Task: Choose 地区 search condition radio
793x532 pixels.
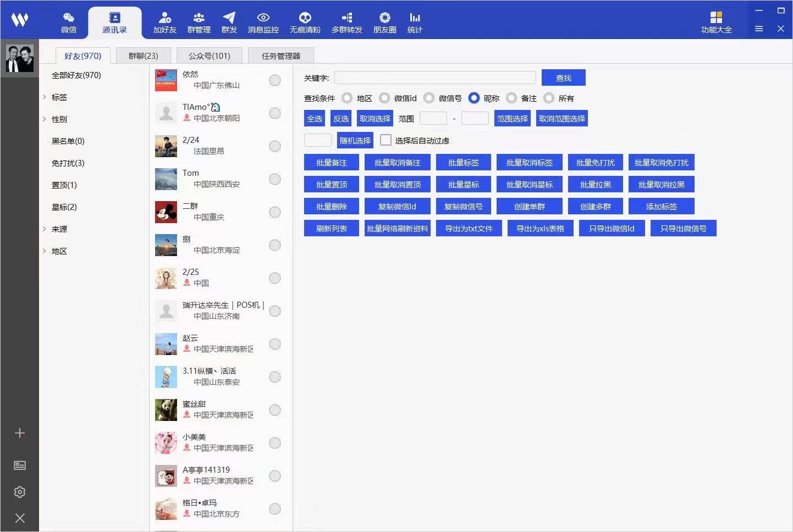Action: pos(347,98)
